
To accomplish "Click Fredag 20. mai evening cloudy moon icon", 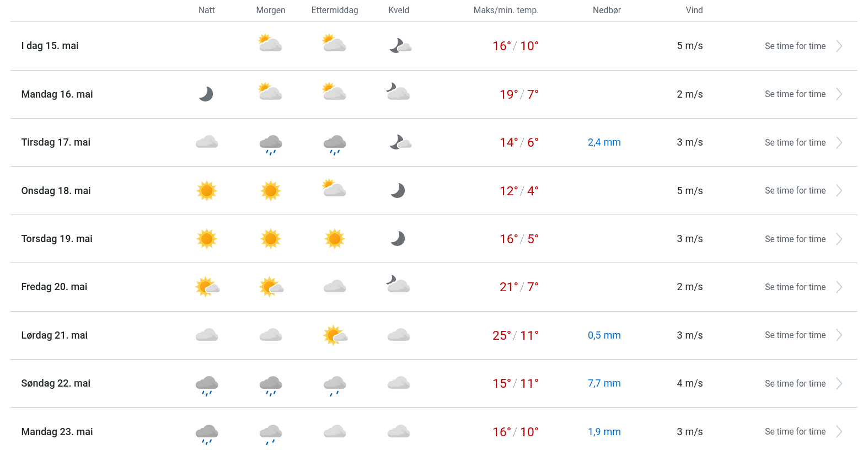I will pyautogui.click(x=398, y=285).
